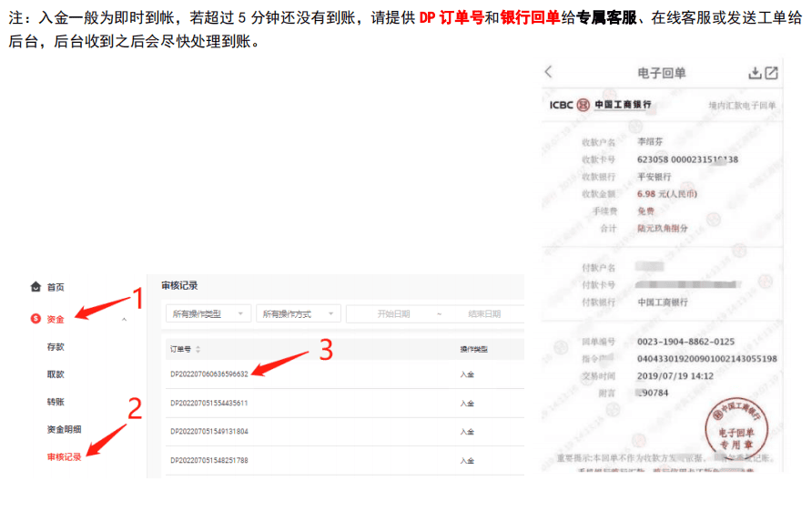The width and height of the screenshot is (812, 512).
Task: Collapse the 资金 menu chevron
Action: pyautogui.click(x=124, y=319)
